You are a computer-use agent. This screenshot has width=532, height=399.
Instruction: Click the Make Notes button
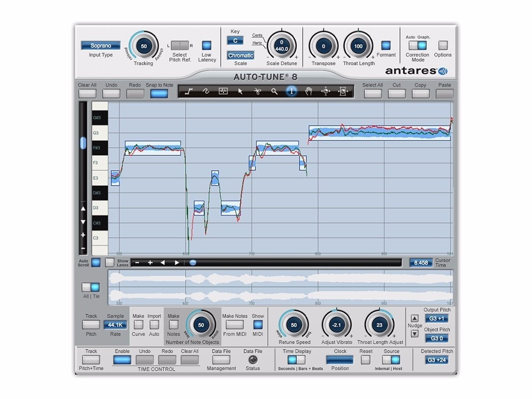pyautogui.click(x=174, y=325)
